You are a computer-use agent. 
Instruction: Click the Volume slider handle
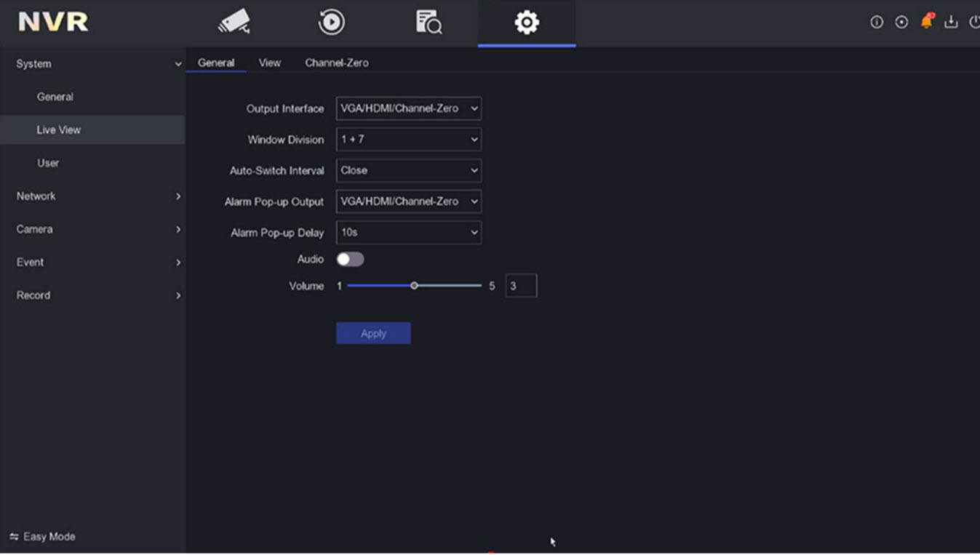(x=414, y=286)
